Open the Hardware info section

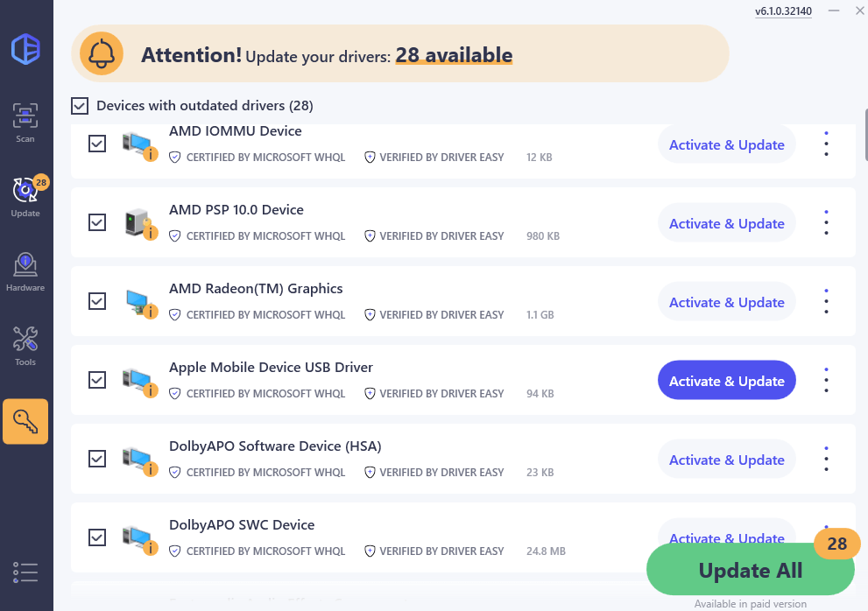(25, 271)
